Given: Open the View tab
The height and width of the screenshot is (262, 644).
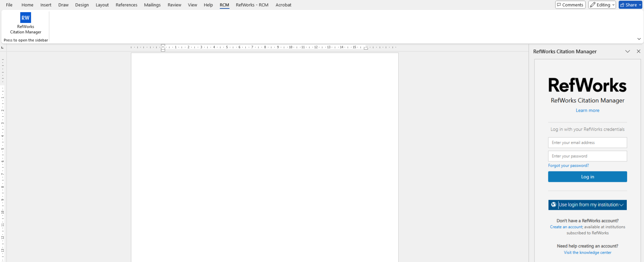Looking at the screenshot, I should (x=192, y=5).
